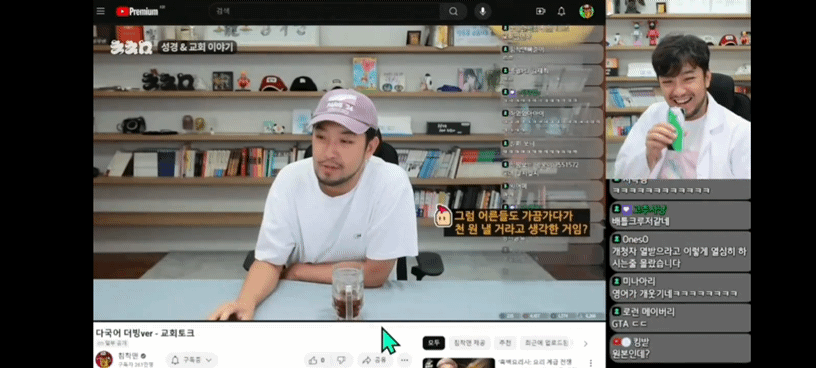Click the subtitle 천 원 낼 거라고 생각한 거임?
Viewport: 816px width, 368px height.
tap(520, 230)
